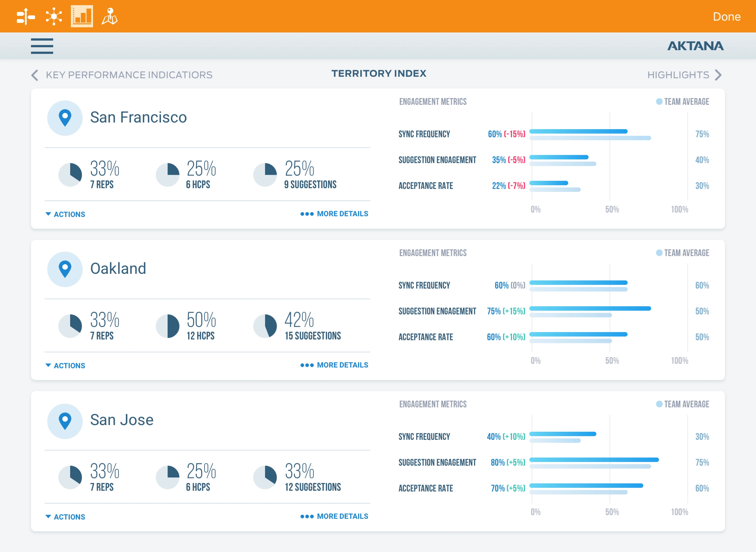Click the Oakland location pin icon
The width and height of the screenshot is (756, 552).
pos(65,269)
